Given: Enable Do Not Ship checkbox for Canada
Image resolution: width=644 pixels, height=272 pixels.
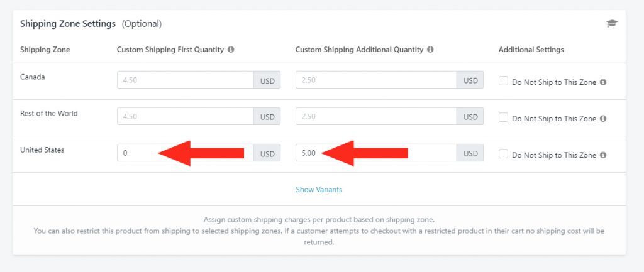Looking at the screenshot, I should (x=503, y=81).
